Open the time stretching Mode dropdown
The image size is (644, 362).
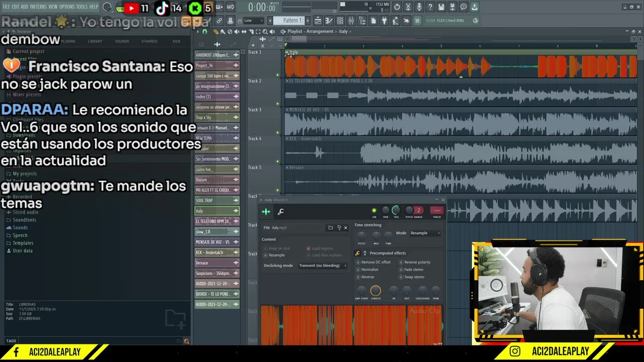425,233
